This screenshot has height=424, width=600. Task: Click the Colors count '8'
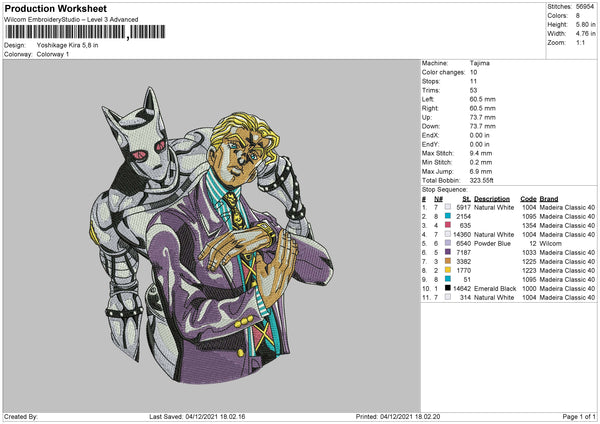[x=578, y=16]
